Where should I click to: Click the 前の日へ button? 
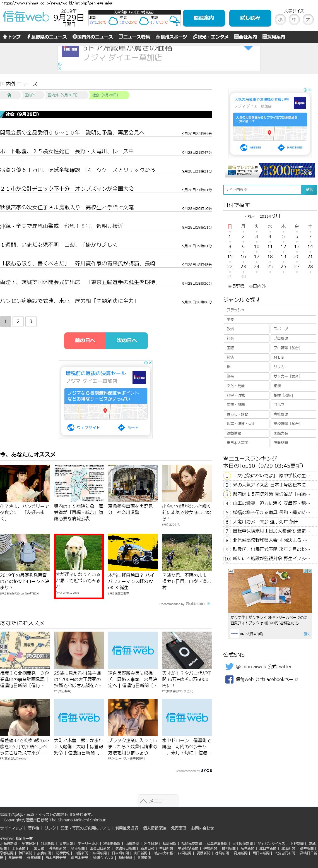(x=85, y=340)
